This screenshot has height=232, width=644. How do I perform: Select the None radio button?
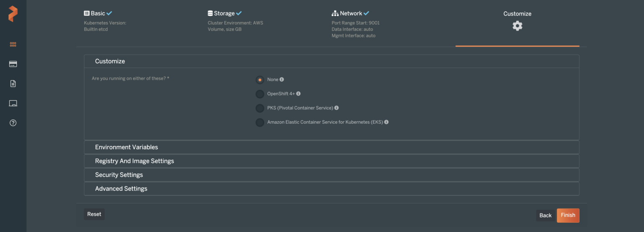coord(260,80)
